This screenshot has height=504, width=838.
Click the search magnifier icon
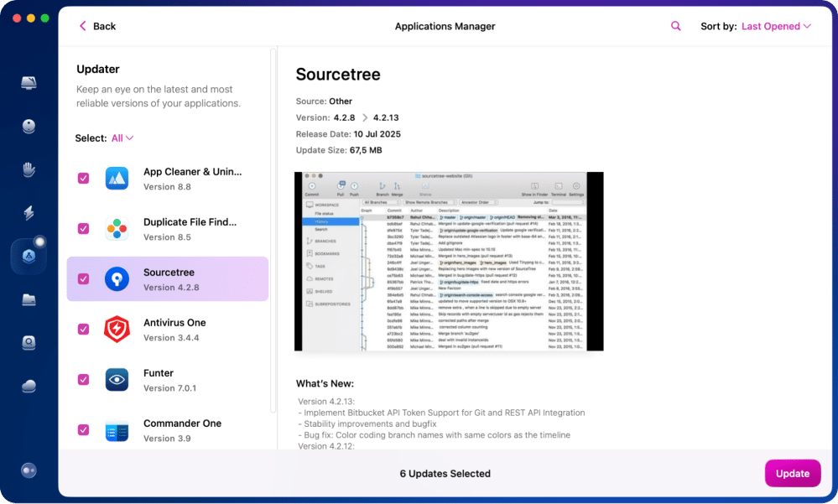676,26
